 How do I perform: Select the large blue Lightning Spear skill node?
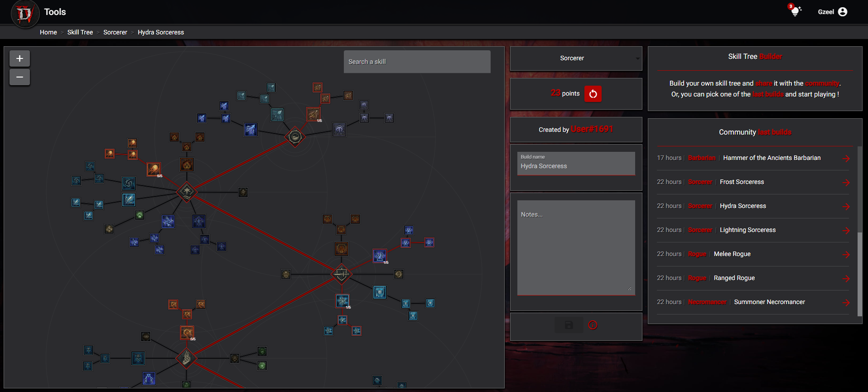click(149, 378)
